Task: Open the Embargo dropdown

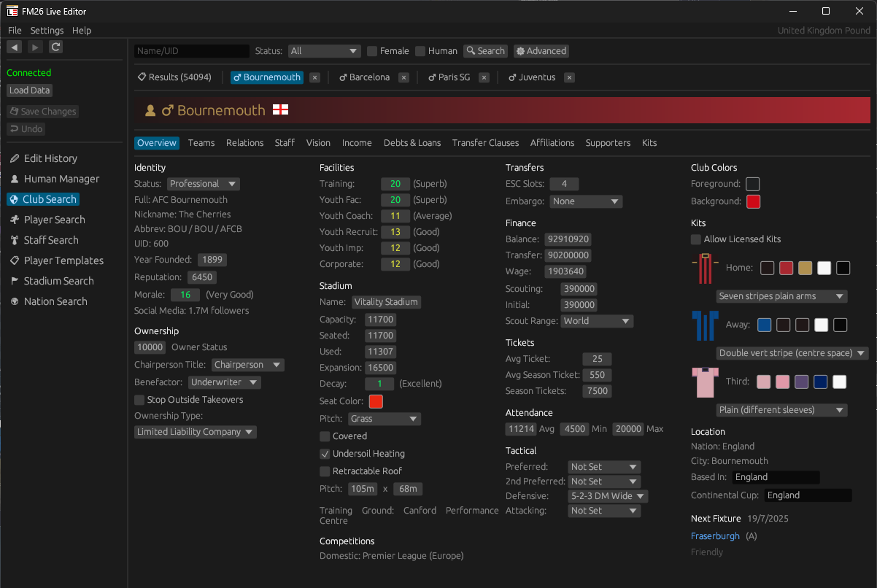Action: coord(586,201)
